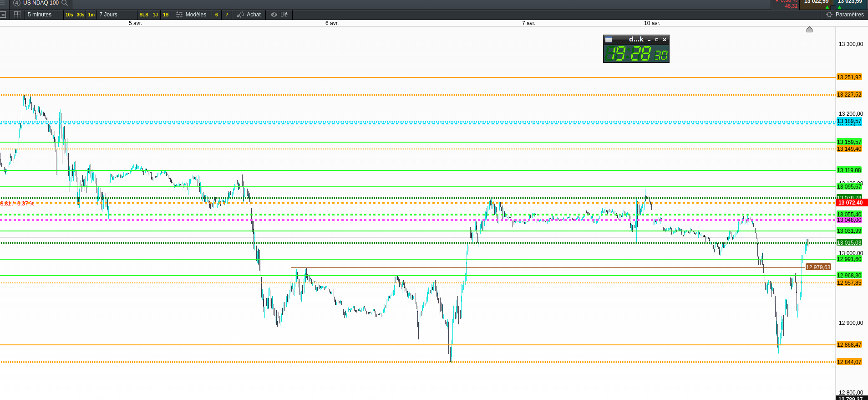Select the green 13 031,99 level label
This screenshot has width=868, height=400.
pyautogui.click(x=849, y=231)
